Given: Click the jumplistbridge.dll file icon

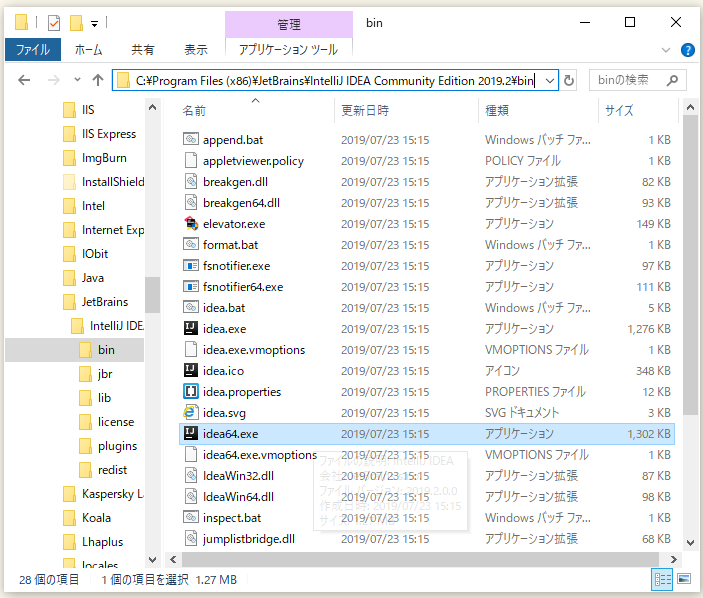Looking at the screenshot, I should [191, 538].
